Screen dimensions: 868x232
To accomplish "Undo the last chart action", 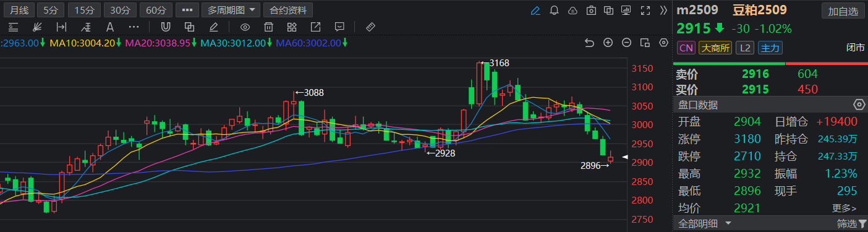I will coord(589,43).
